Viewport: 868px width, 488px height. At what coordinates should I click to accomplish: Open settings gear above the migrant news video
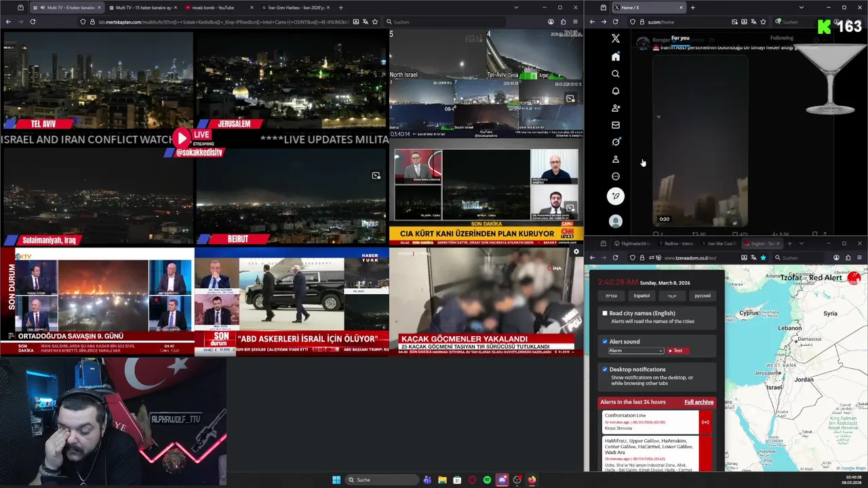click(x=576, y=251)
